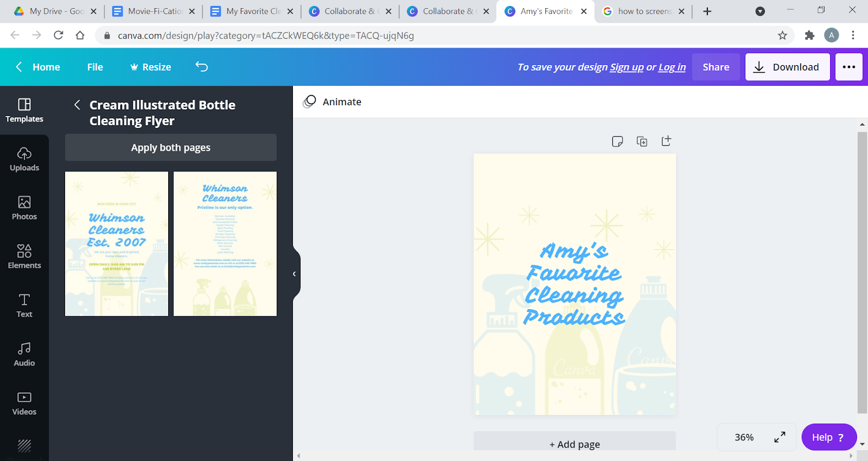Open the Audio sidebar panel
The image size is (868, 461).
[24, 355]
